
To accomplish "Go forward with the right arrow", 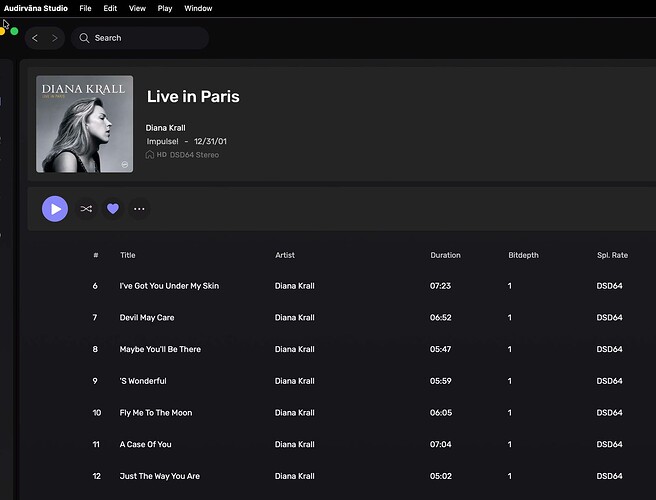I will [x=54, y=38].
